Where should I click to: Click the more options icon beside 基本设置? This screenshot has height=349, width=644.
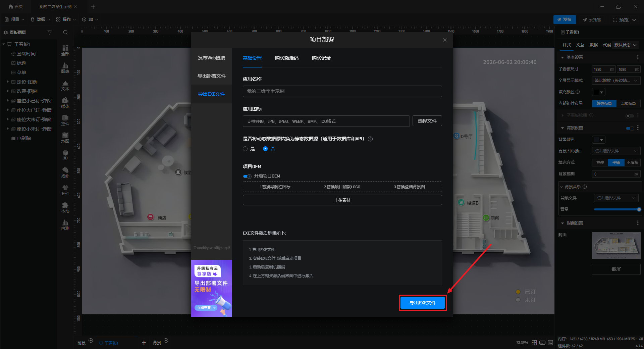(x=638, y=57)
